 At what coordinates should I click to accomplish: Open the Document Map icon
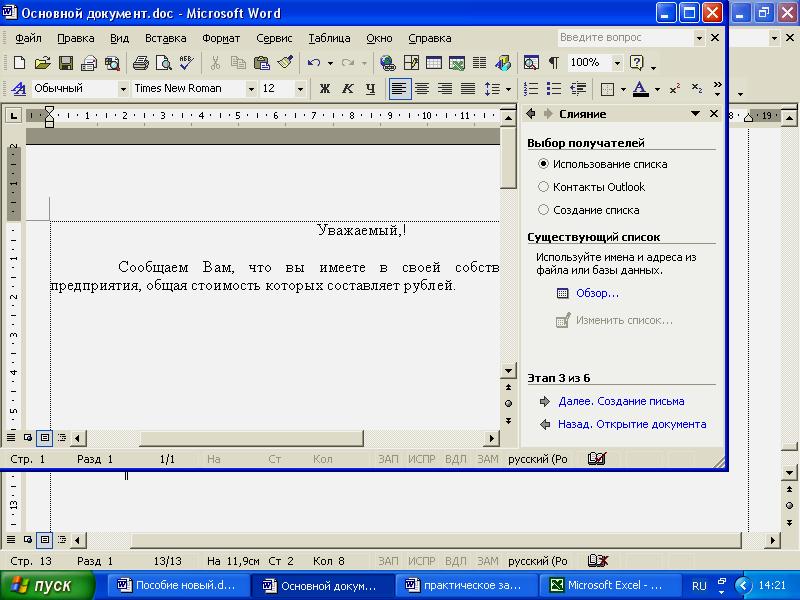531,63
